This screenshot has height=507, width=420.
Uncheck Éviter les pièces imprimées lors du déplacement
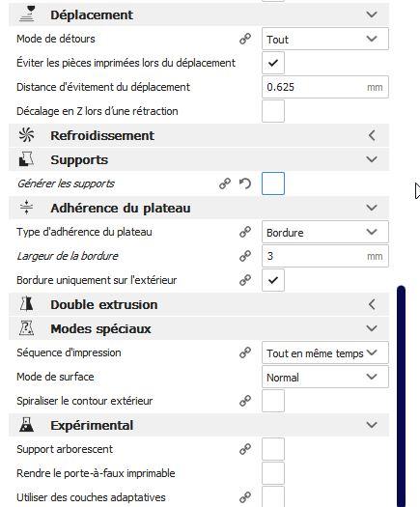coord(273,63)
